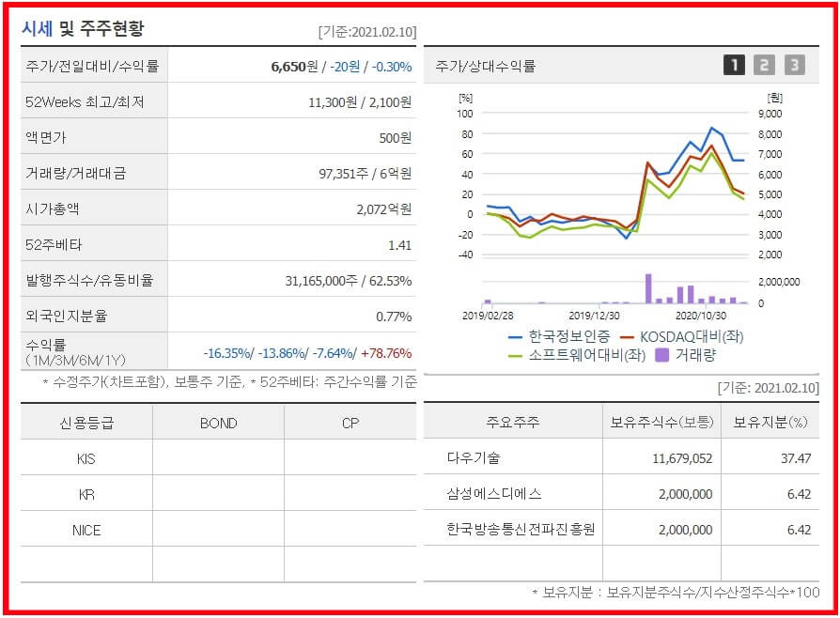
Task: Click the 주가/전일대비/수익률 row label
Action: coord(92,67)
